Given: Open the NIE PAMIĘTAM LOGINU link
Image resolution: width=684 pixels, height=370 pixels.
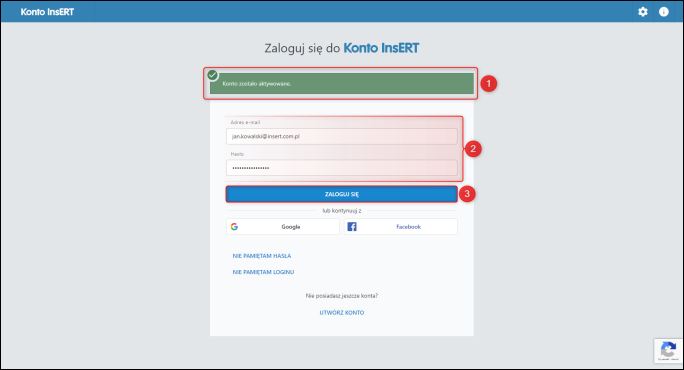Looking at the screenshot, I should [263, 272].
